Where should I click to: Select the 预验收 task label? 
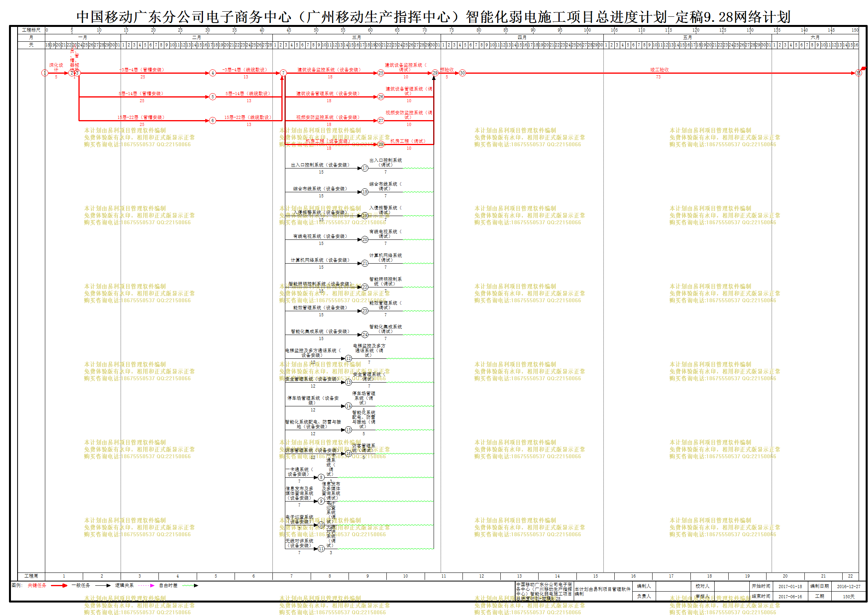(x=447, y=70)
